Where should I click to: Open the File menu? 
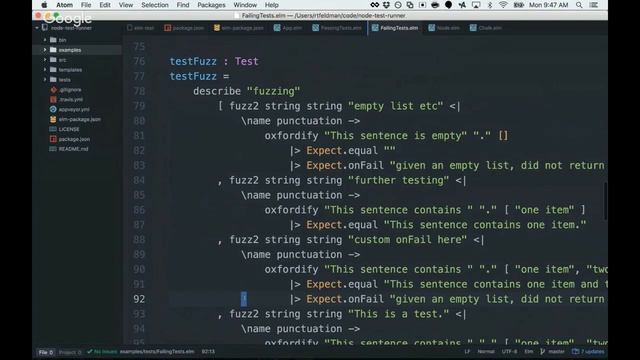[86, 5]
